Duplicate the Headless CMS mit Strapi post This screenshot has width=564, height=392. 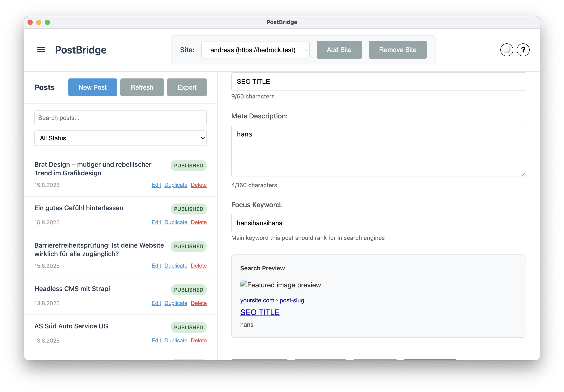(x=176, y=303)
